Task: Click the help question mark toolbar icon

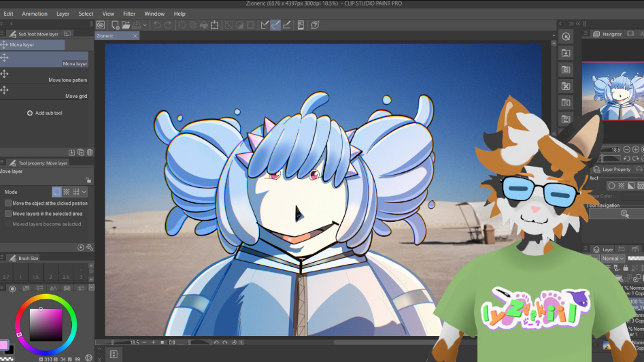Action: tap(315, 25)
